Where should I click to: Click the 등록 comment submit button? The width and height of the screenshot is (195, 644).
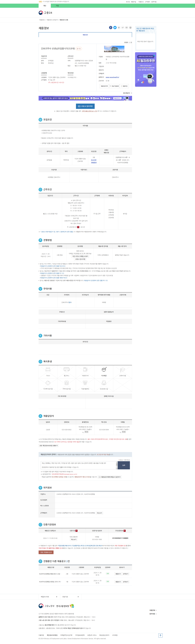tap(124, 465)
